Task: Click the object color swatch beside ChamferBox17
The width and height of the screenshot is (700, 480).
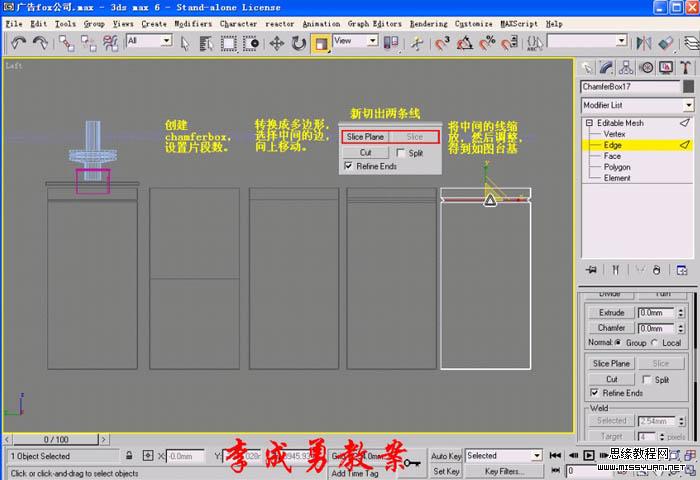Action: pyautogui.click(x=688, y=87)
